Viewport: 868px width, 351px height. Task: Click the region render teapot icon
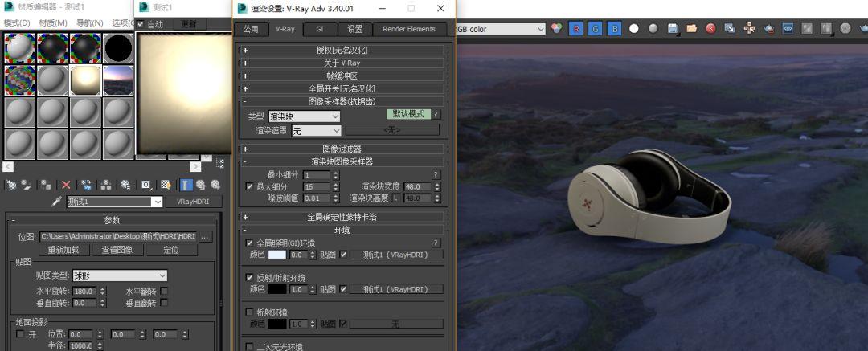click(768, 29)
